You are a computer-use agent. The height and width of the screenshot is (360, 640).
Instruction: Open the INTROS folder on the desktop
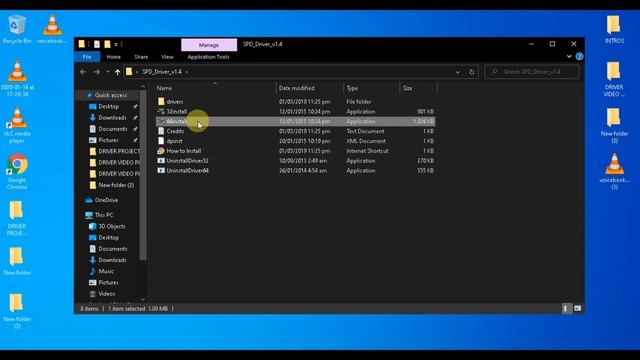[x=614, y=29]
